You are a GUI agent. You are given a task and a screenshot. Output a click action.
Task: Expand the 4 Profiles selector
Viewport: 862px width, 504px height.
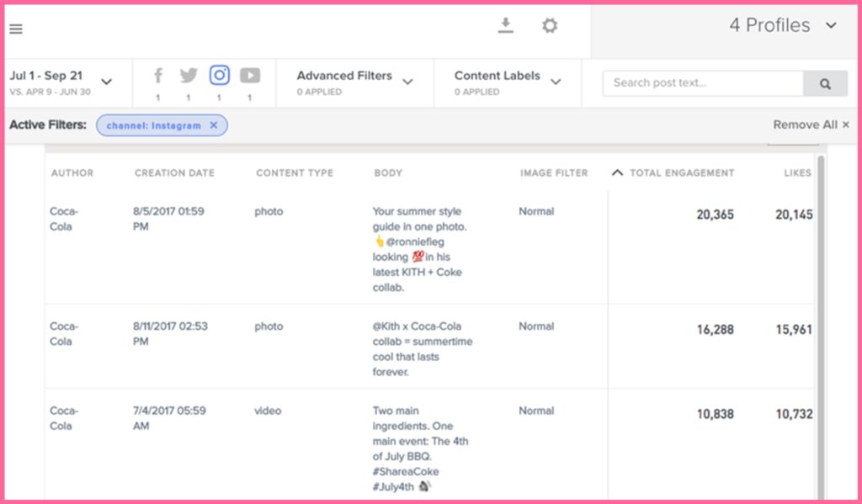[783, 25]
